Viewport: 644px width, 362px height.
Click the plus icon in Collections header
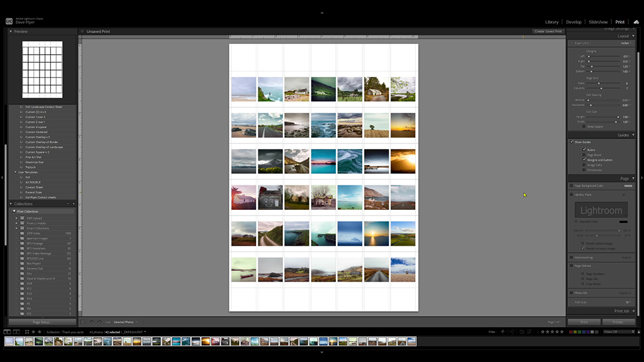coord(74,204)
